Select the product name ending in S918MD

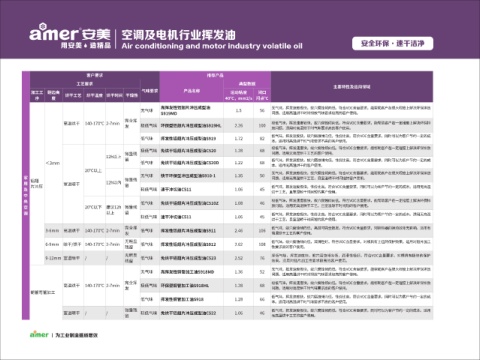coord(188,272)
